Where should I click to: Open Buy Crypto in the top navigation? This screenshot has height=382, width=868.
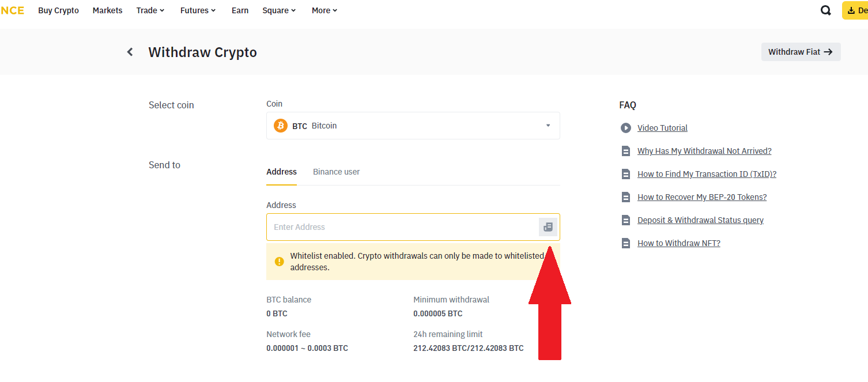pyautogui.click(x=58, y=10)
